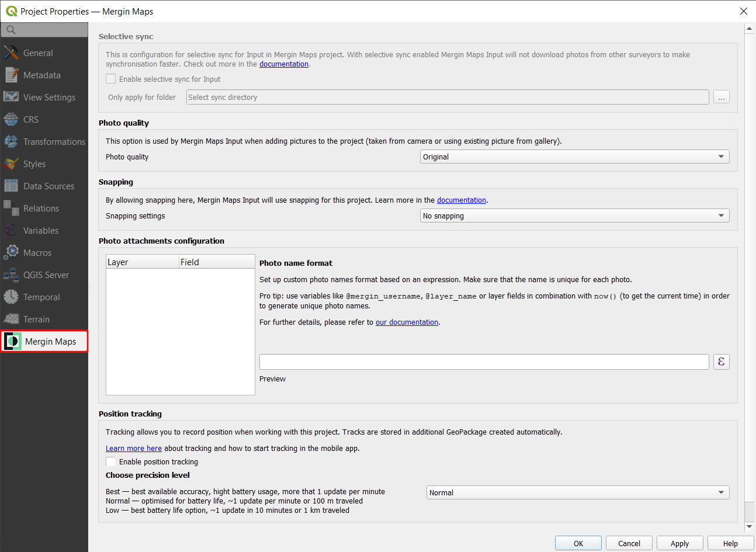Open the Relations tab
Viewport: 756px width, 552px height.
(44, 208)
